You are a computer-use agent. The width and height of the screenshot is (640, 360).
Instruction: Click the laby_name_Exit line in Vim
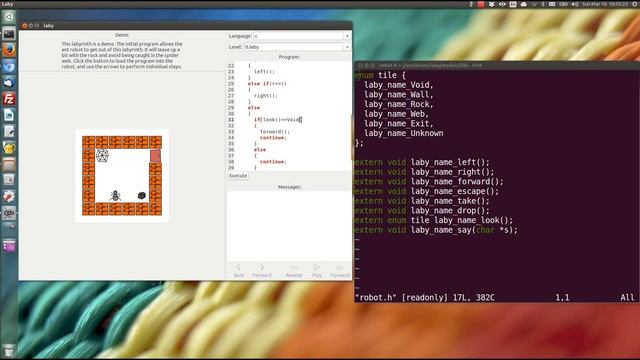(x=399, y=123)
